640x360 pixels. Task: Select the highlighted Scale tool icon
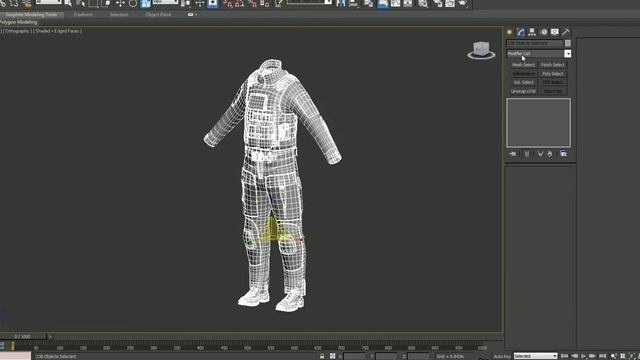pyautogui.click(x=146, y=4)
